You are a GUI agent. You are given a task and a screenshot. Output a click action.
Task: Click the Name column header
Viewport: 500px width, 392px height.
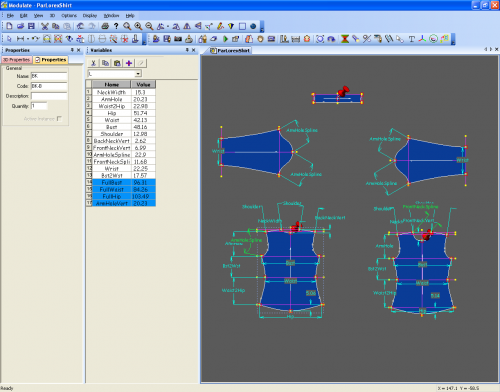click(112, 85)
